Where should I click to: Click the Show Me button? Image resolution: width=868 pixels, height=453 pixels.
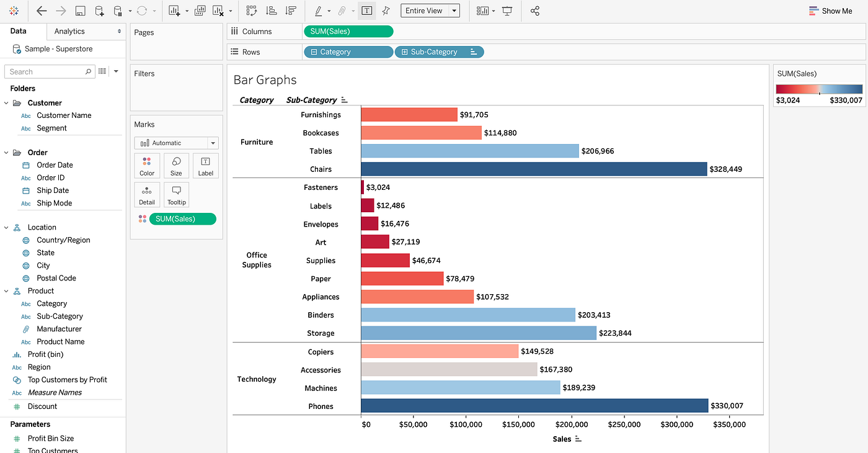[830, 11]
